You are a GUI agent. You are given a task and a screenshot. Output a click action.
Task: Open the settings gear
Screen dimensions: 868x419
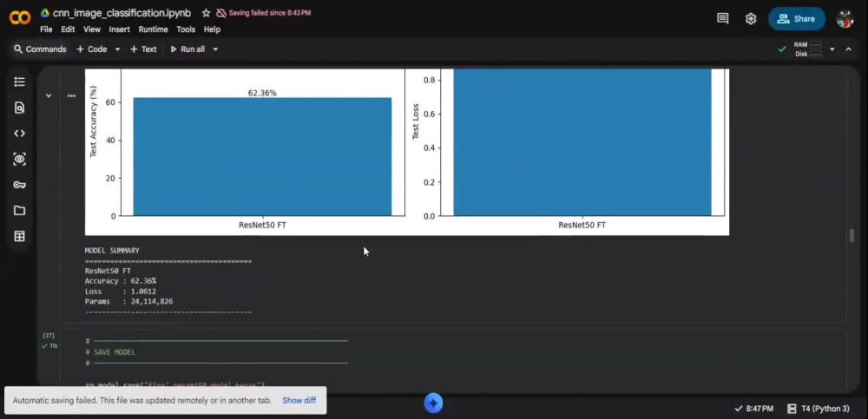[751, 18]
